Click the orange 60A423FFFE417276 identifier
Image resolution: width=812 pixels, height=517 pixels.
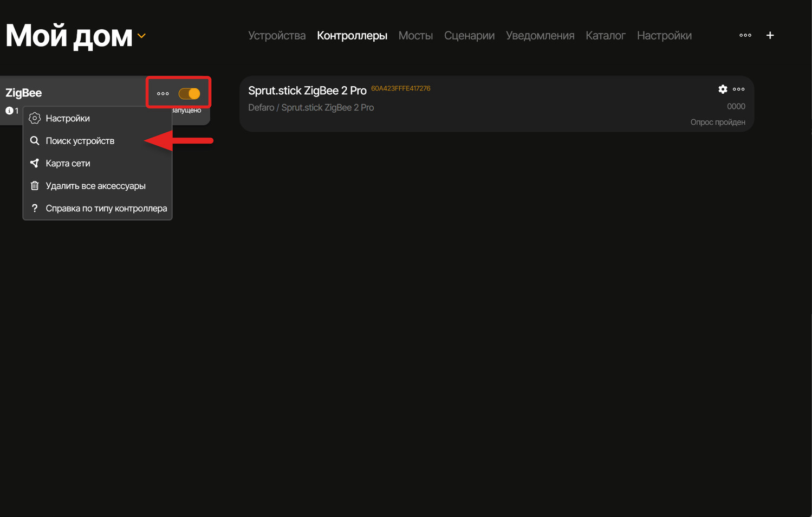point(400,88)
